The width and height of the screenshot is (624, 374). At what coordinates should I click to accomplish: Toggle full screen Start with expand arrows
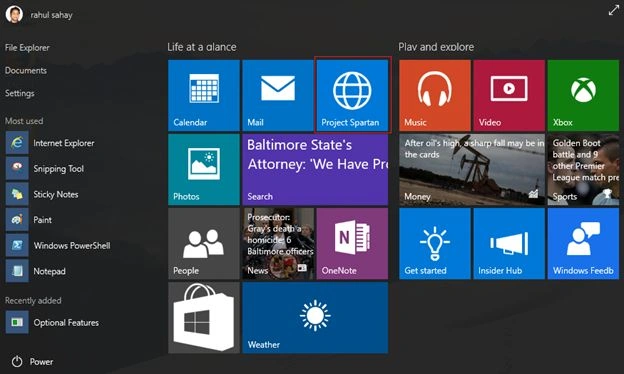614,10
